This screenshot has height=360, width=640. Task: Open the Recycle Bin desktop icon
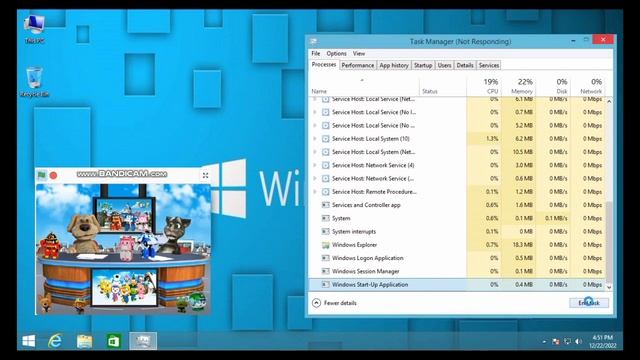(x=34, y=82)
